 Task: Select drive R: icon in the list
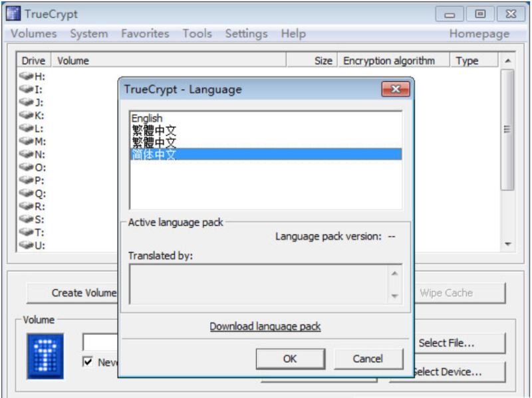[x=26, y=206]
